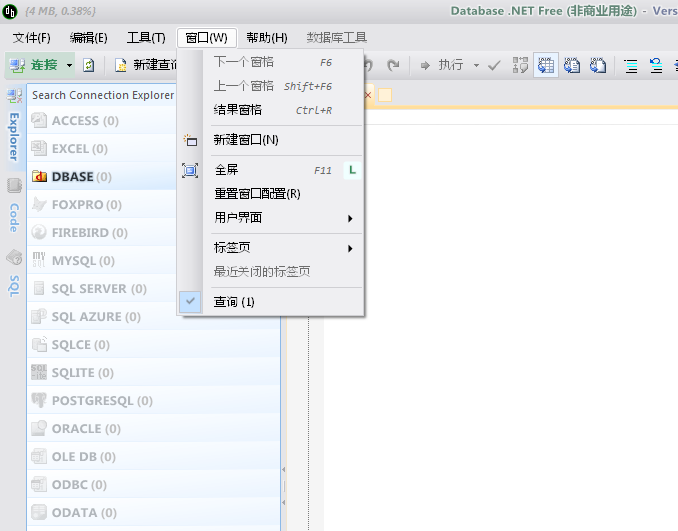Open the 帮助(H) menu
The width and height of the screenshot is (678, 531).
pyautogui.click(x=267, y=38)
